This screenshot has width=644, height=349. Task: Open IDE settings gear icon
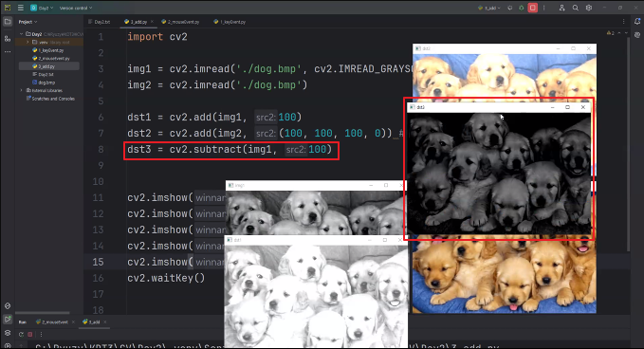[589, 8]
